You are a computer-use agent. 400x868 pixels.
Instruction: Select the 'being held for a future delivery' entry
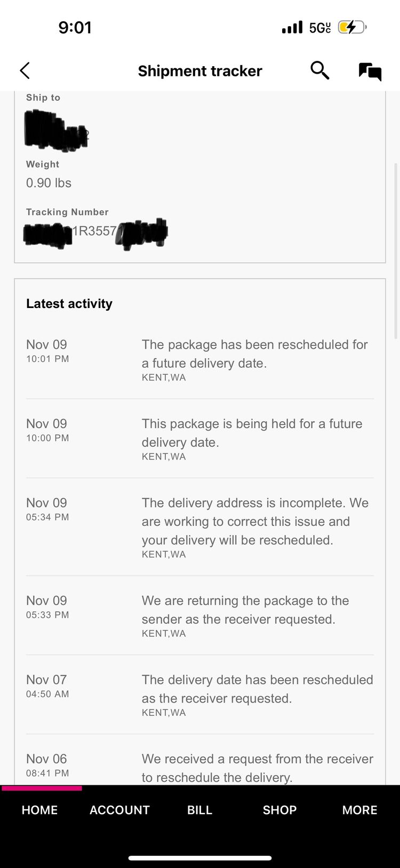click(x=200, y=439)
